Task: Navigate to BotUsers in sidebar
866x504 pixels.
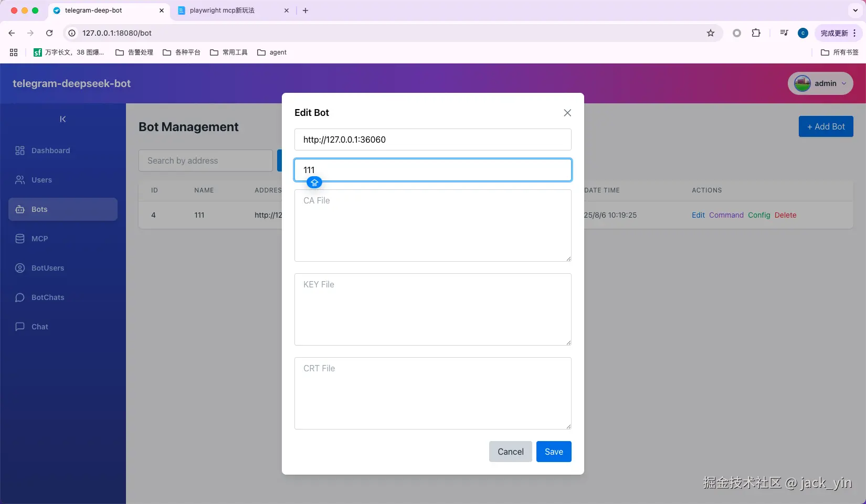Action: (63, 268)
